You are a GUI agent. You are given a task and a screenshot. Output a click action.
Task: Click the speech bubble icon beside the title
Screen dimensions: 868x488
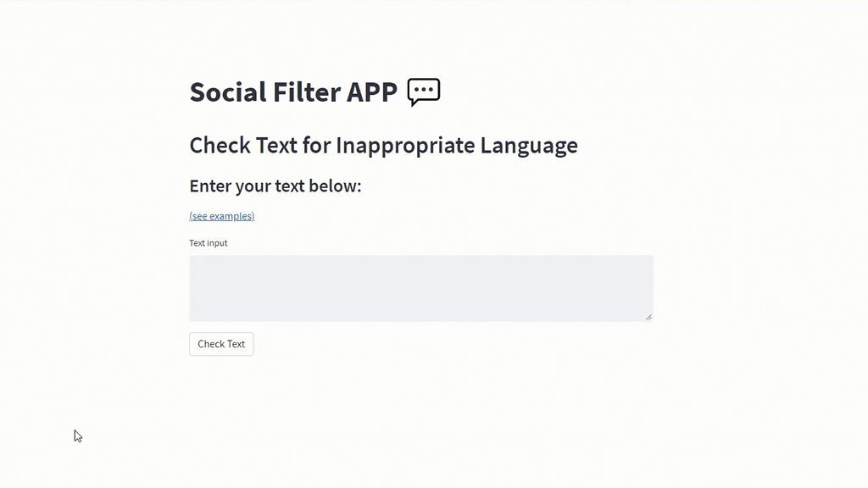point(424,91)
